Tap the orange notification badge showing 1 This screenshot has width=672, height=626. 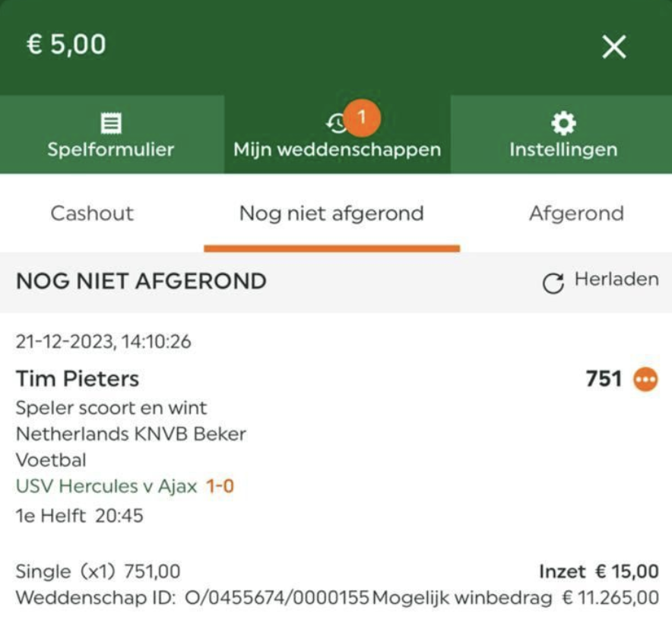click(x=362, y=118)
